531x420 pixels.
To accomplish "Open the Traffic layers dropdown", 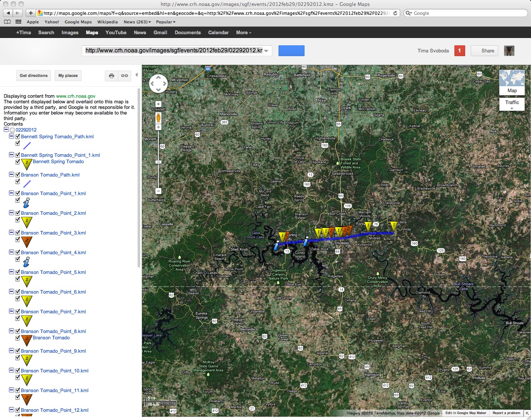I will (x=512, y=104).
